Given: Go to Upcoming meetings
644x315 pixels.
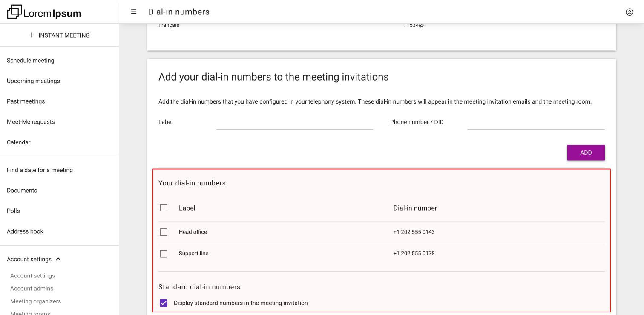Looking at the screenshot, I should tap(33, 81).
